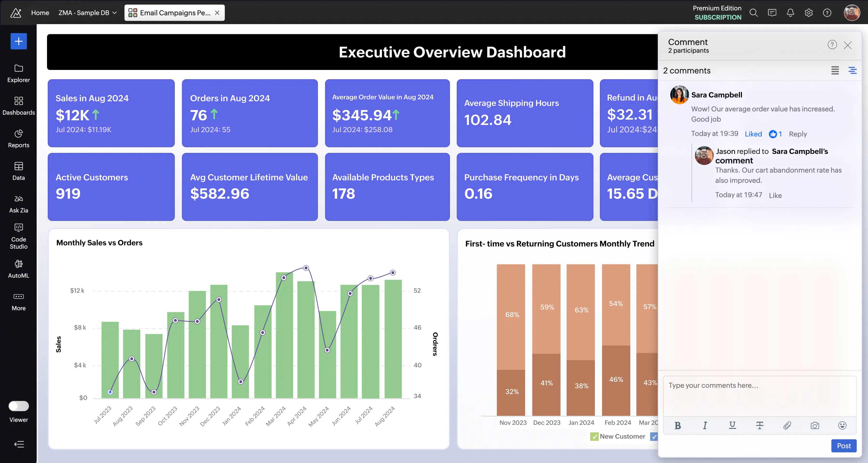Image resolution: width=868 pixels, height=463 pixels.
Task: Click Sara Campbell's avatar
Action: click(x=679, y=95)
